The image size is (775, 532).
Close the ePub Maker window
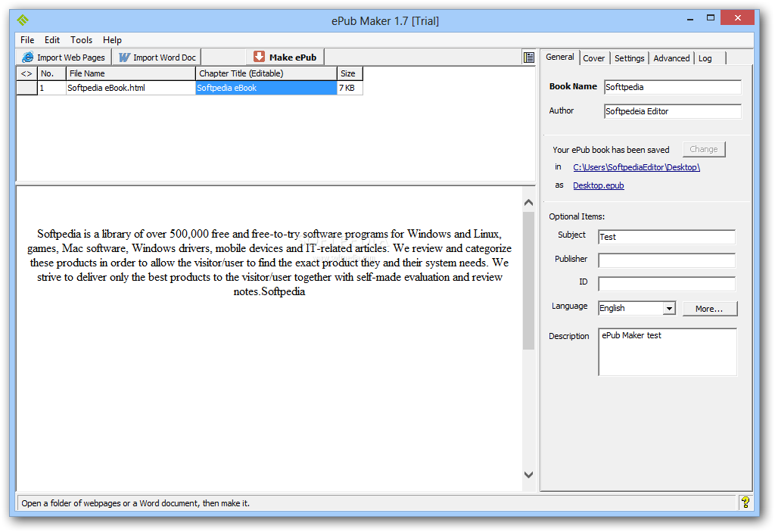[737, 18]
